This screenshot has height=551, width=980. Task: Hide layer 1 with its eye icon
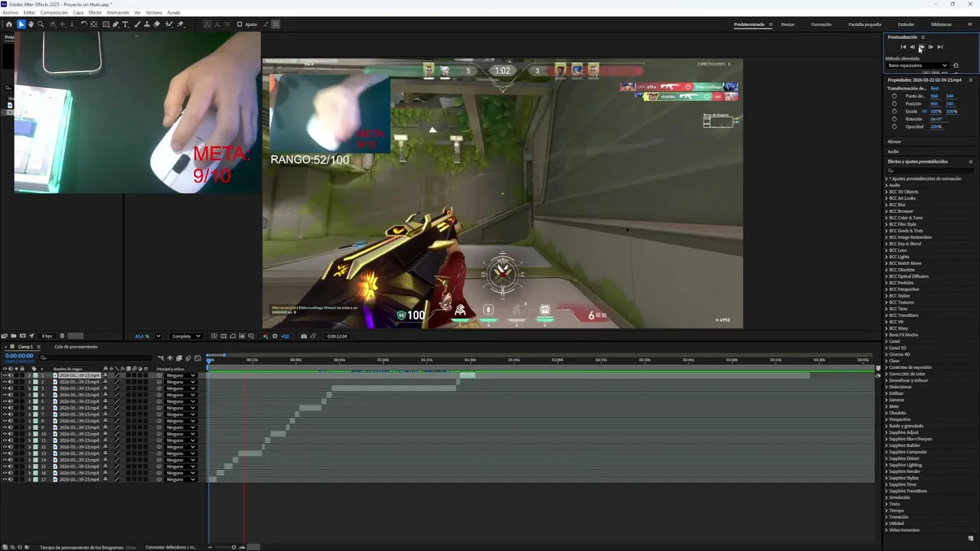point(5,375)
